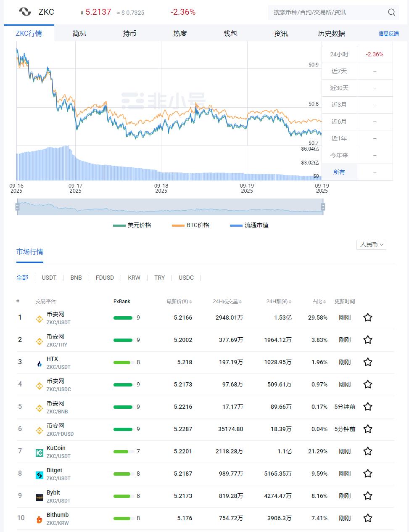This screenshot has height=532, width=409.
Task: Open the 人民币 currency dropdown
Action: 372,244
